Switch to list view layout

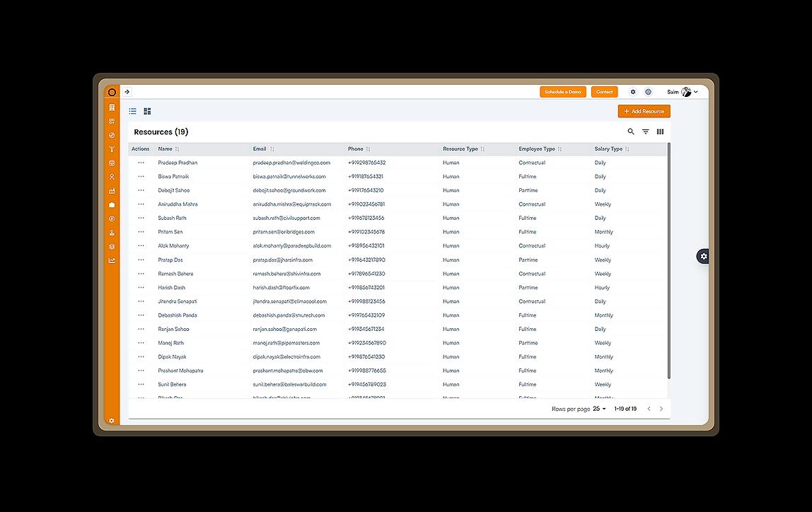coord(133,111)
